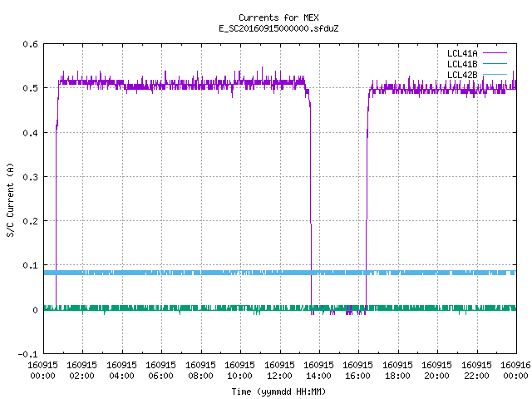
Task: Click the LCL42B legend label
Action: pos(462,75)
